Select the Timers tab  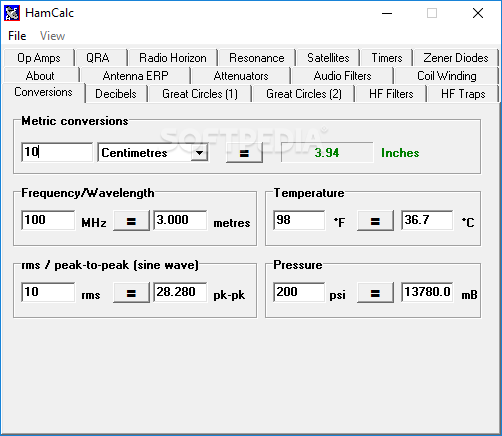tap(387, 58)
